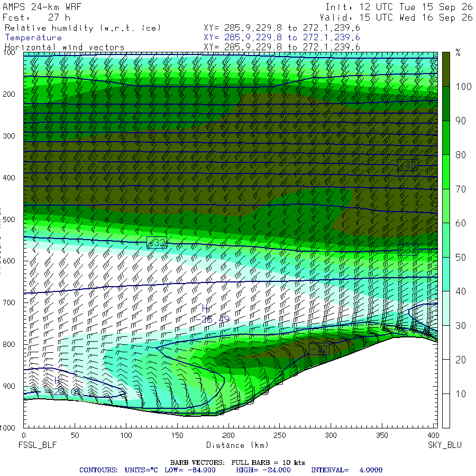This screenshot has width=476, height=476.
Task: Click the AMPS 24-km WRF title
Action: click(42, 7)
